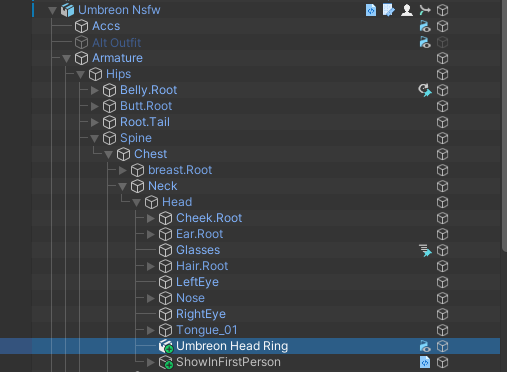
Task: Click the list-with-pin component icon on Glasses row
Action: click(x=425, y=250)
